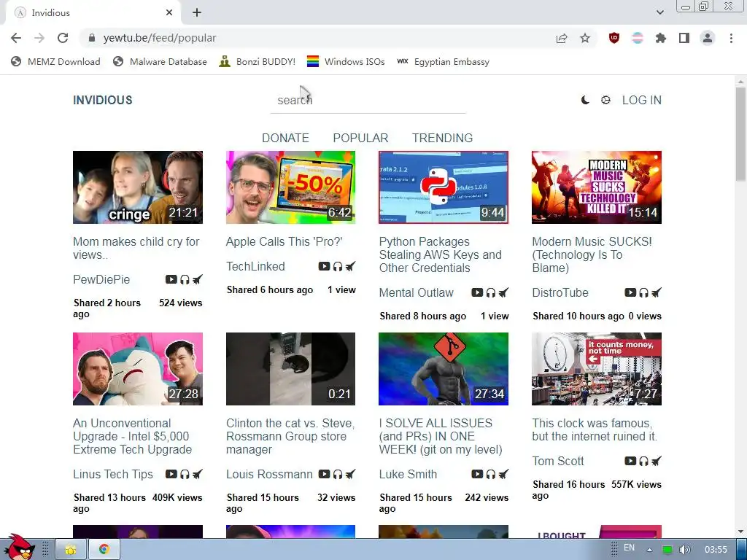Change input language EN indicator

pyautogui.click(x=629, y=548)
